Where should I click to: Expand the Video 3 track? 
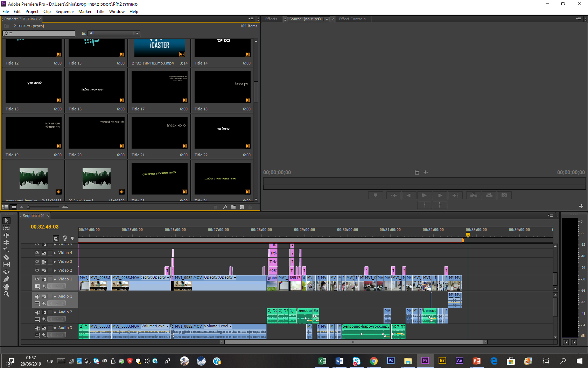(55, 261)
